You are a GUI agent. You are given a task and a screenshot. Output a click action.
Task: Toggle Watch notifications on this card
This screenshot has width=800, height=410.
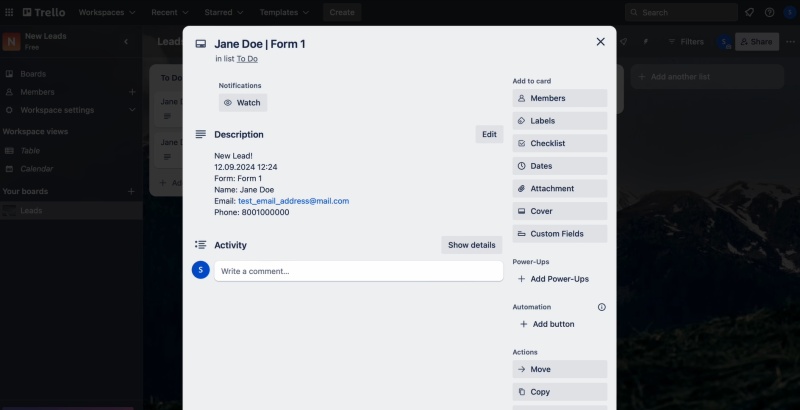coord(243,103)
